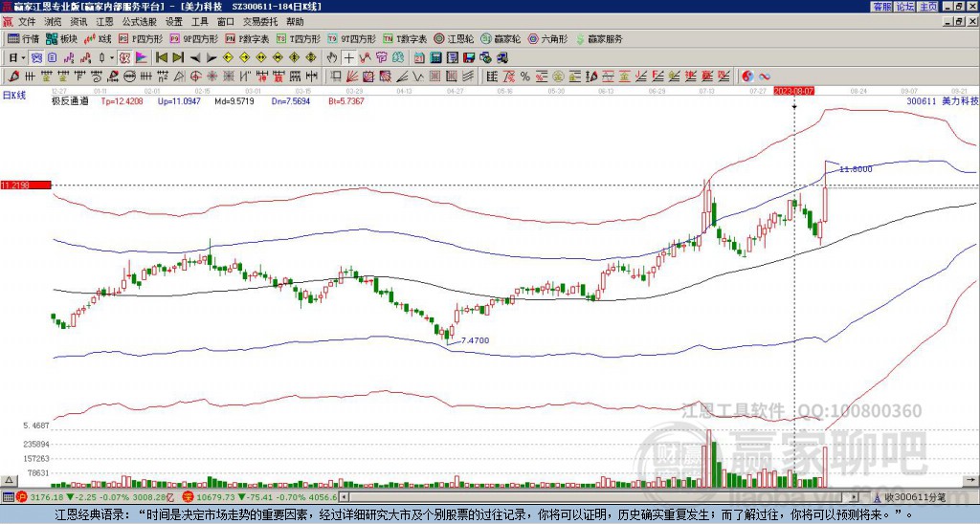Open the 9T四方形 tool
The width and height of the screenshot is (980, 524).
(351, 38)
